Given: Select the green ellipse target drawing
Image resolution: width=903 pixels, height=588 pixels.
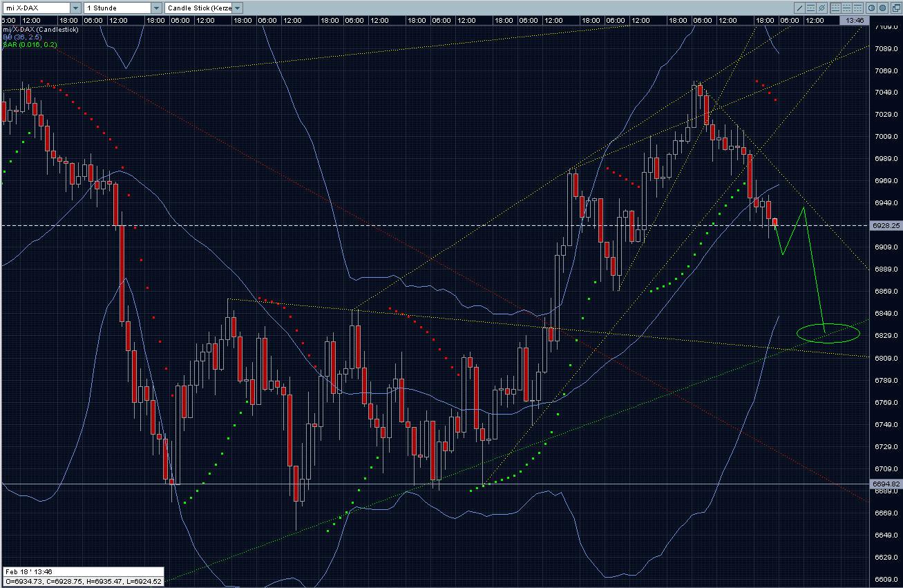Looking at the screenshot, I should 828,334.
